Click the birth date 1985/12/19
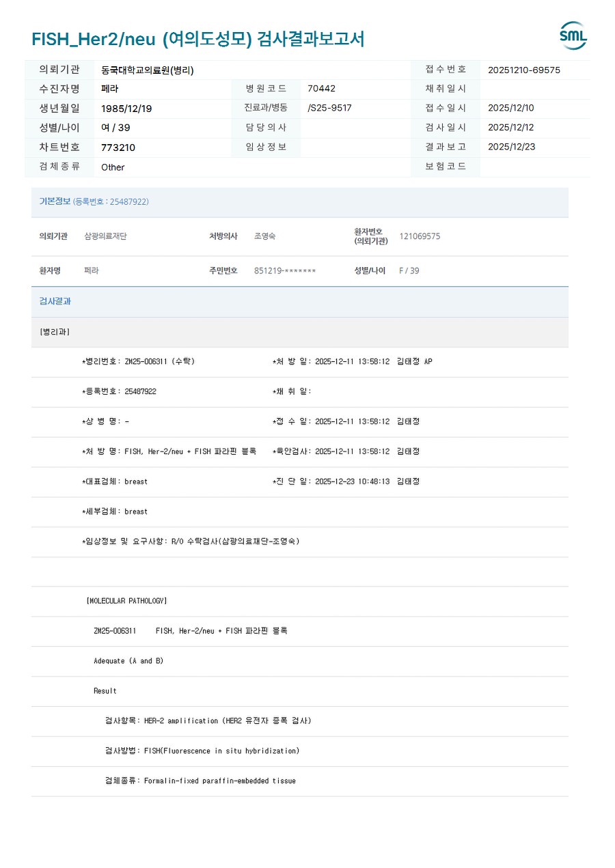This screenshot has height=868, width=615. coord(126,109)
